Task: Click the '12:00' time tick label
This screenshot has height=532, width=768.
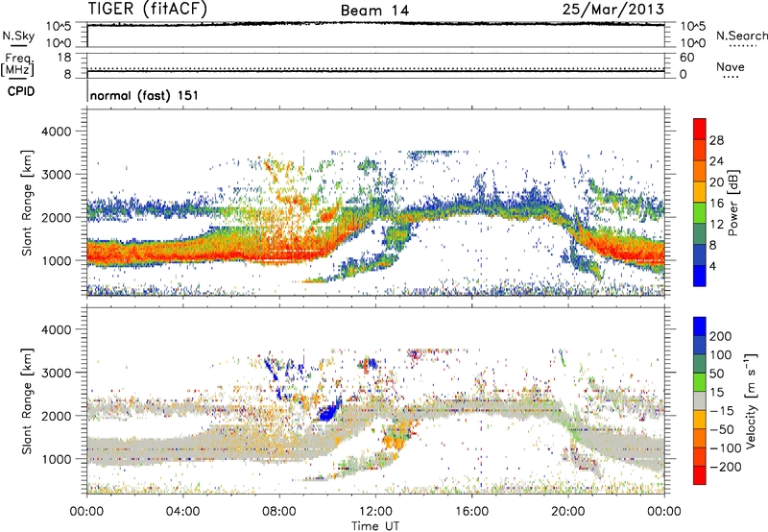Action: tap(375, 512)
